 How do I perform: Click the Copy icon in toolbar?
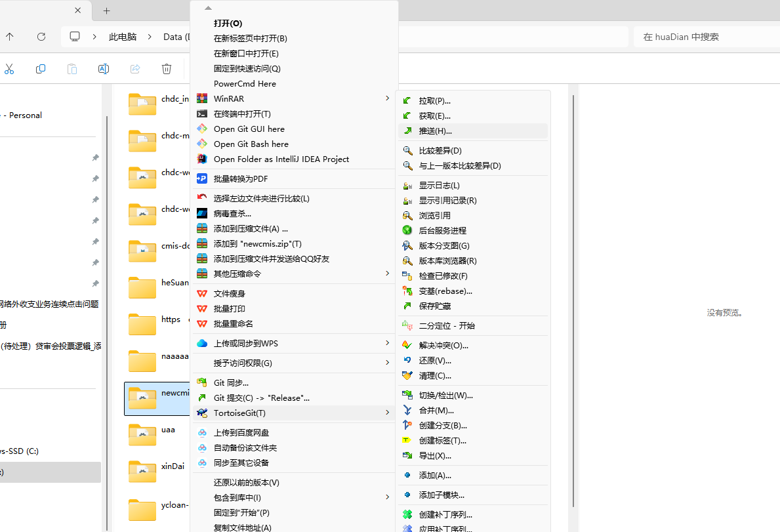coord(40,69)
